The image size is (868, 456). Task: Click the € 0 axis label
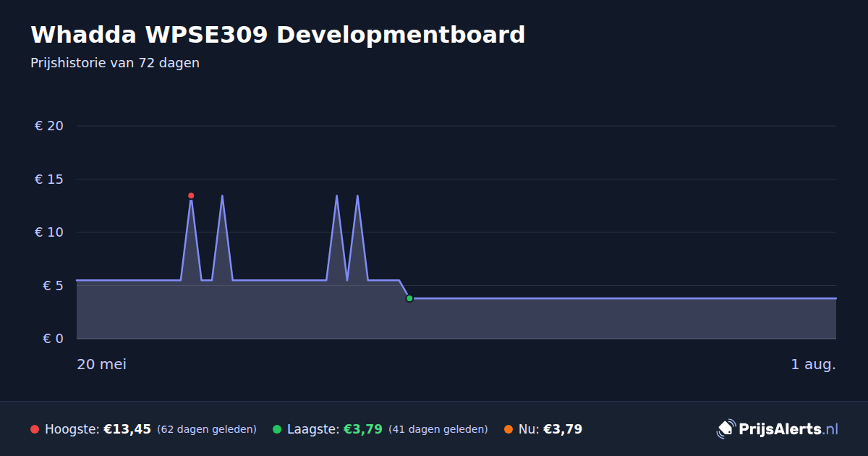click(x=54, y=339)
